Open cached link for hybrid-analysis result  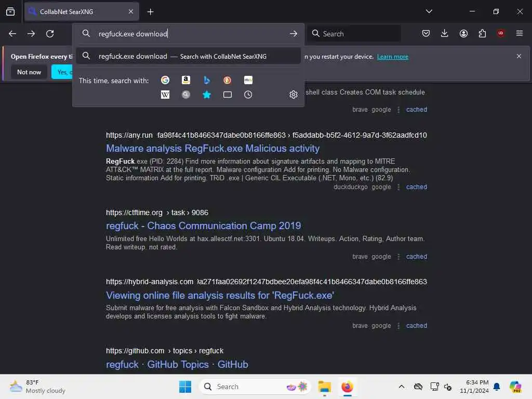pos(417,326)
